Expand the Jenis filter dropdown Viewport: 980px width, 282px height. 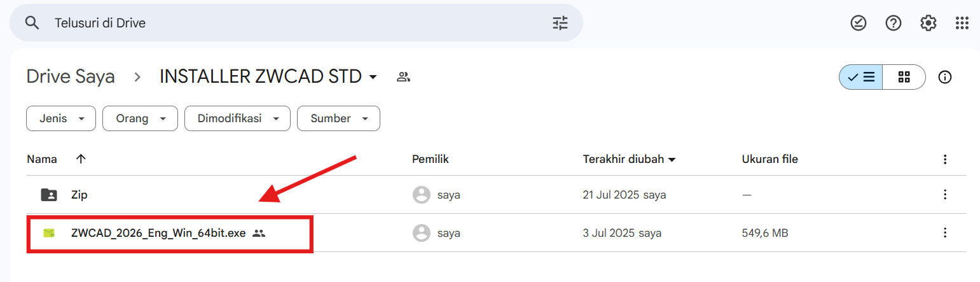[x=61, y=118]
